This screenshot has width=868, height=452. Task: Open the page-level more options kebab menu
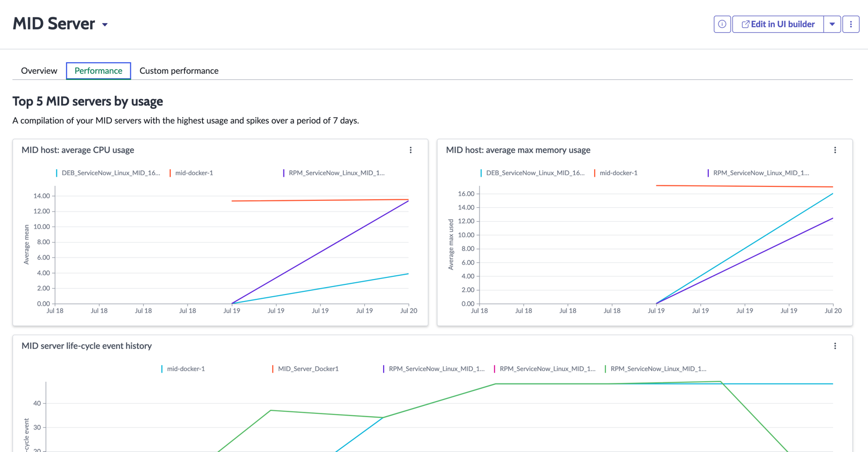[851, 24]
